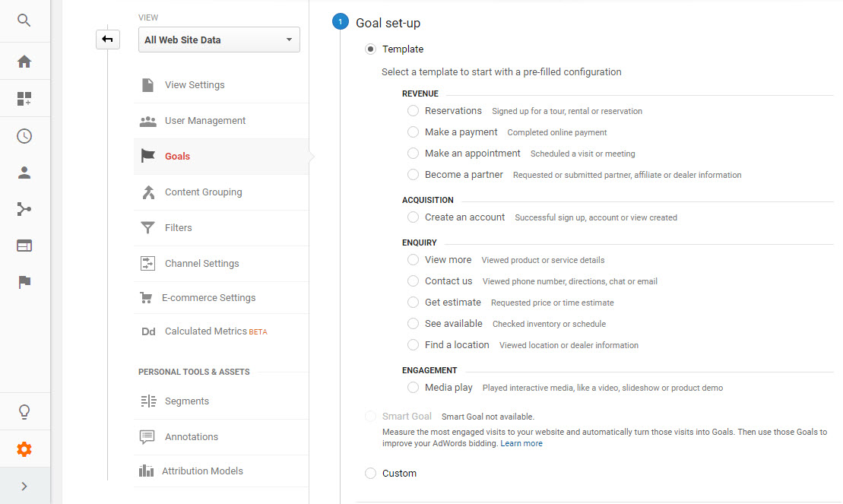
Task: Open Discover lightbulb icon
Action: coord(24,411)
